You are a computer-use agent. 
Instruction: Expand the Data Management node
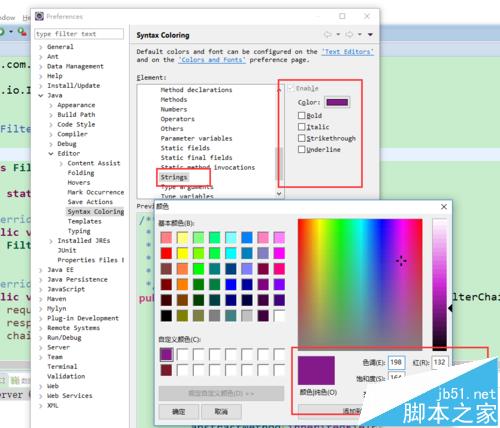point(41,66)
